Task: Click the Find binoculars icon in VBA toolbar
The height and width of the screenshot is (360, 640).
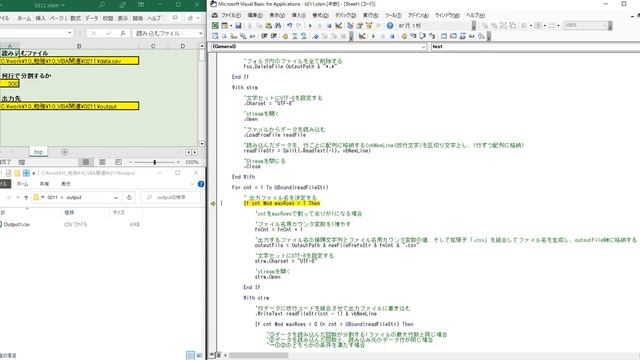Action: tap(278, 26)
